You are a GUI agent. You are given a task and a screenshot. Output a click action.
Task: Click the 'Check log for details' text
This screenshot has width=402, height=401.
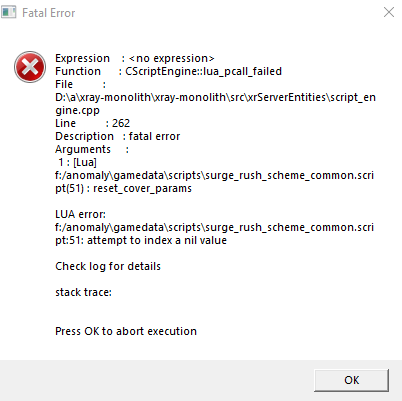point(108,266)
